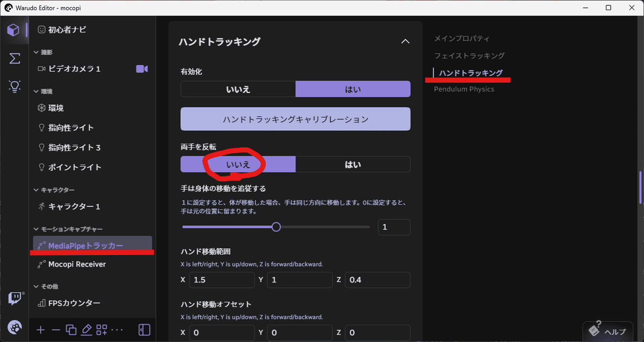Collapse the side panel with the rightmost toolbar icon
Image resolution: width=644 pixels, height=342 pixels.
tap(143, 330)
